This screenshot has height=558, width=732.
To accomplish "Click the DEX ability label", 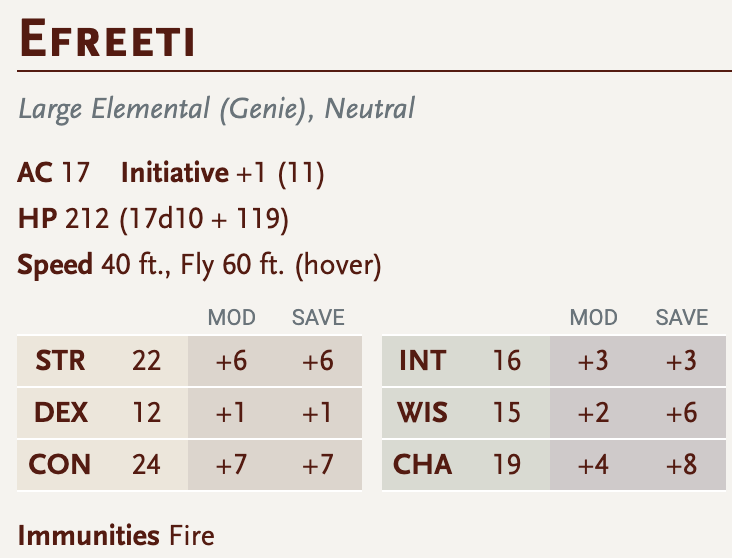I will 61,413.
